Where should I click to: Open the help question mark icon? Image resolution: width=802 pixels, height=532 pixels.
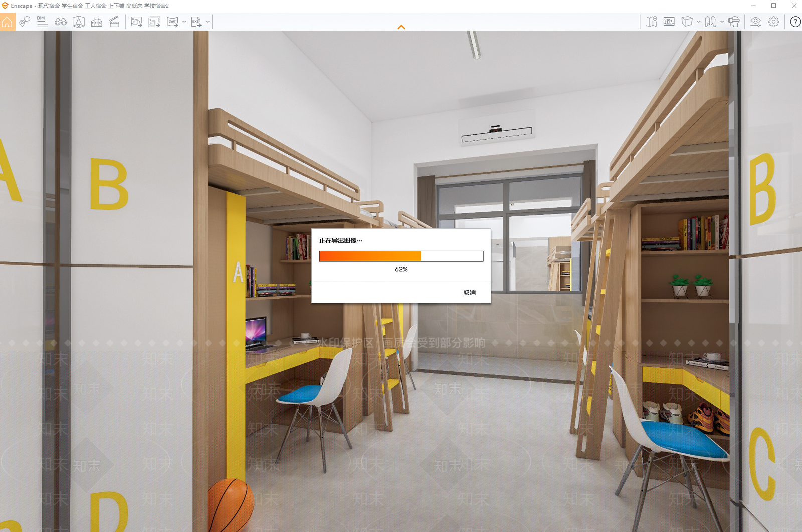tap(795, 22)
